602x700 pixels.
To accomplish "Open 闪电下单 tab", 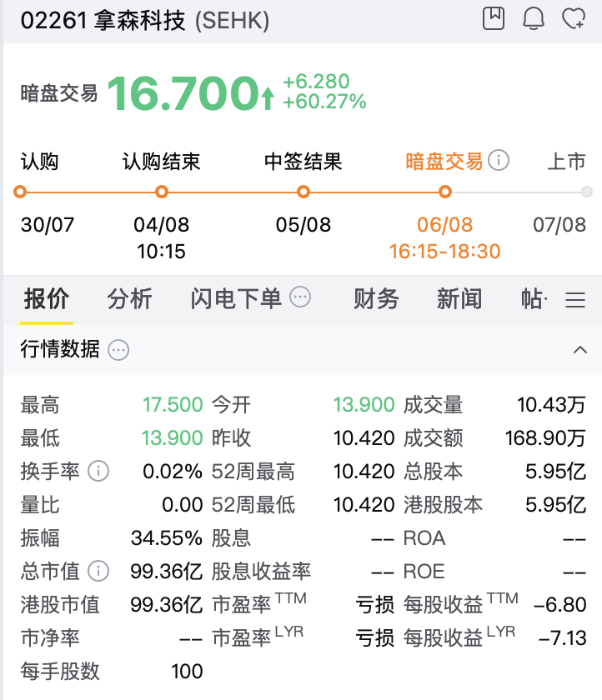I will 236,298.
